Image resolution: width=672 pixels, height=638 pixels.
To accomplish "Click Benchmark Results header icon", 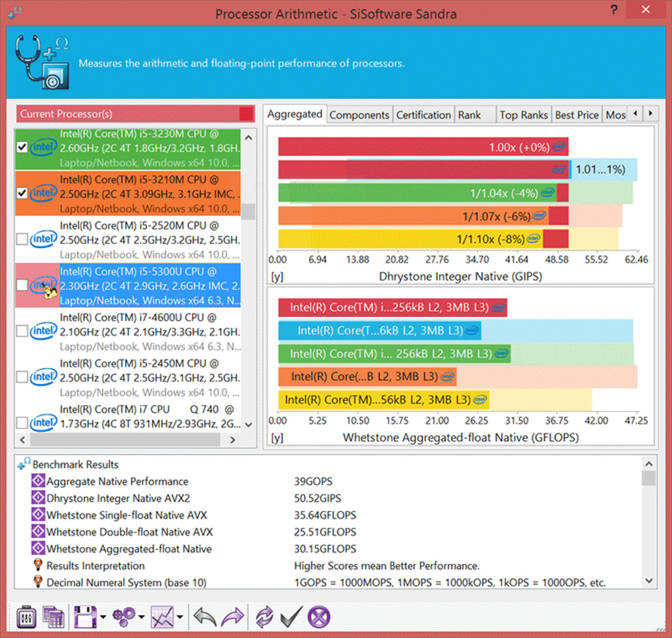I will click(x=24, y=463).
